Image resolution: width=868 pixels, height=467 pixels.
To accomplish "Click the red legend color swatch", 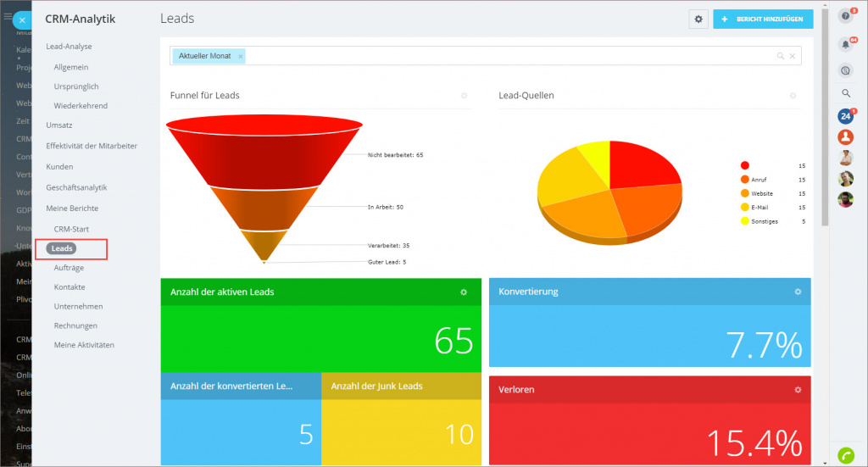I will pos(745,166).
